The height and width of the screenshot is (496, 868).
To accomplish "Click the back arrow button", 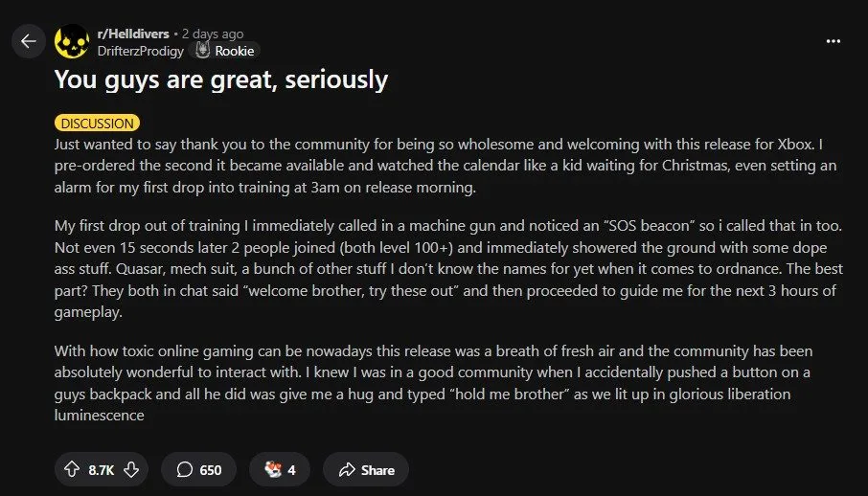I will (28, 41).
